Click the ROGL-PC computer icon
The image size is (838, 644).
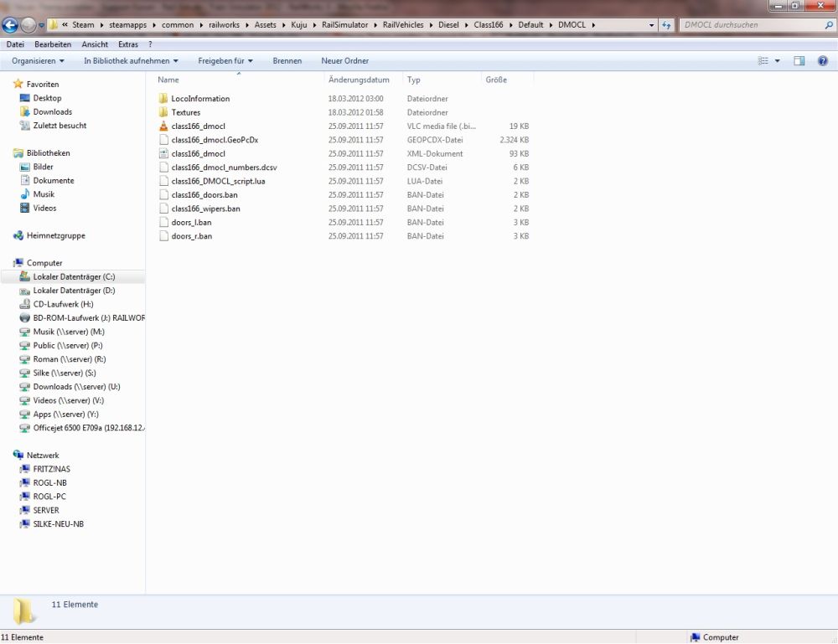[24, 497]
